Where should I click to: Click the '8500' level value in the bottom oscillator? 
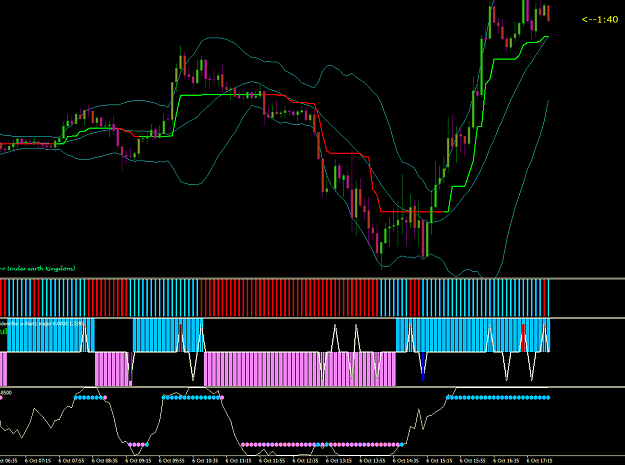tap(6, 392)
